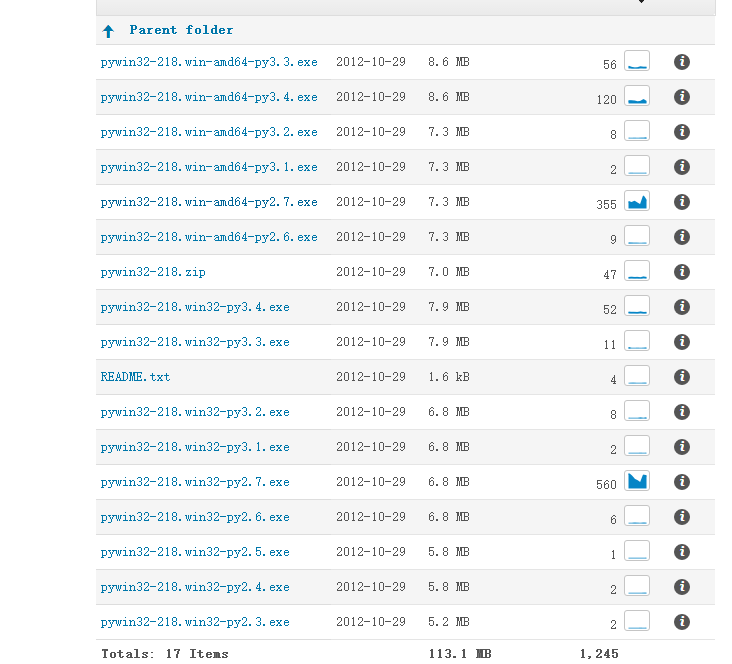
Task: Show stats chart for pywin32-218.win32-py3.4.exe
Action: [x=637, y=306]
